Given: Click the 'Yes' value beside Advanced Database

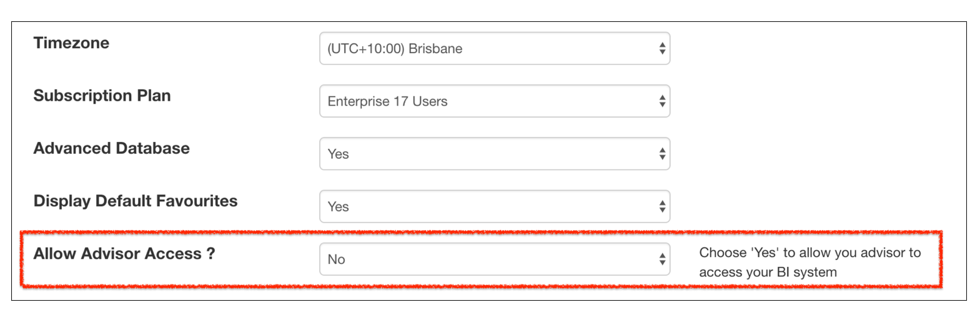Looking at the screenshot, I should pyautogui.click(x=338, y=154).
